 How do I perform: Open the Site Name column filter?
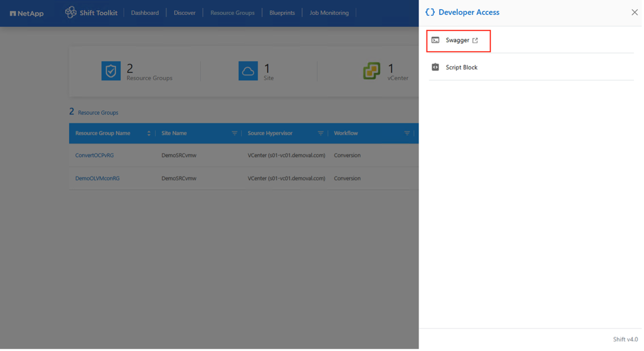pos(234,133)
